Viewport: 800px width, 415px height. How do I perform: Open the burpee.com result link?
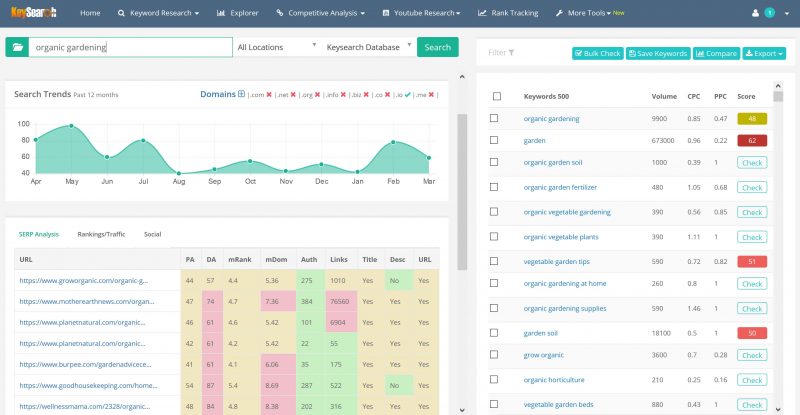[x=85, y=364]
